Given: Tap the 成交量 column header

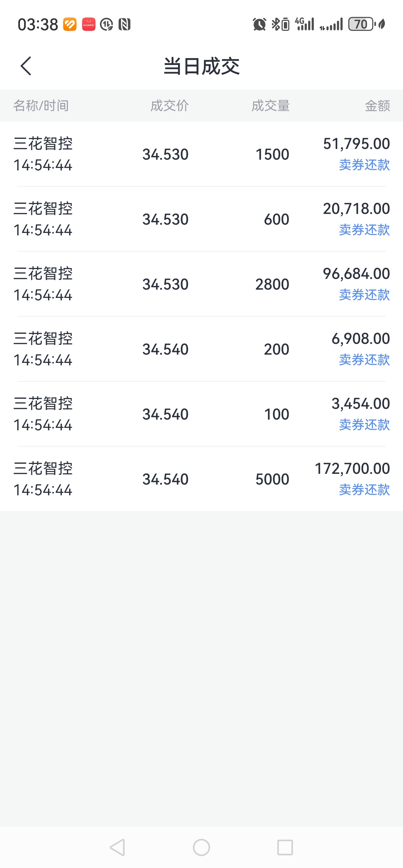Looking at the screenshot, I should click(270, 105).
